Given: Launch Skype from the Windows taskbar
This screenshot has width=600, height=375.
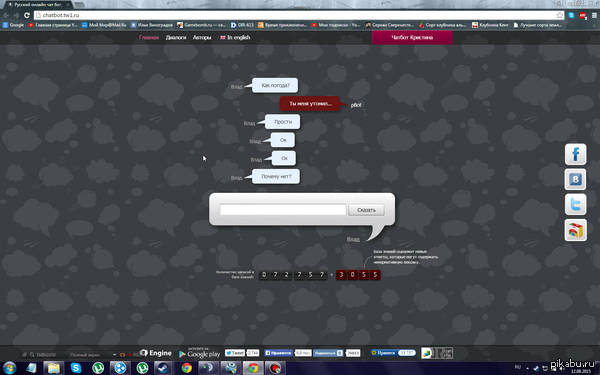Looking at the screenshot, I should (x=76, y=368).
